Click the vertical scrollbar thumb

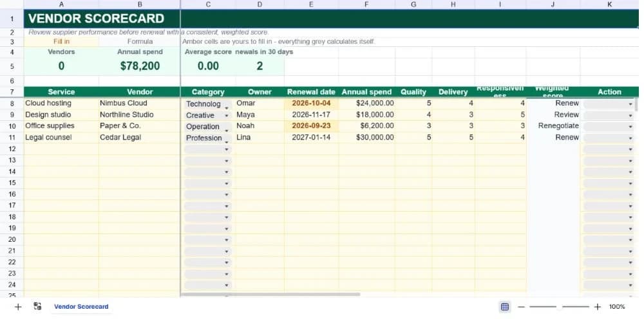(x=637, y=105)
